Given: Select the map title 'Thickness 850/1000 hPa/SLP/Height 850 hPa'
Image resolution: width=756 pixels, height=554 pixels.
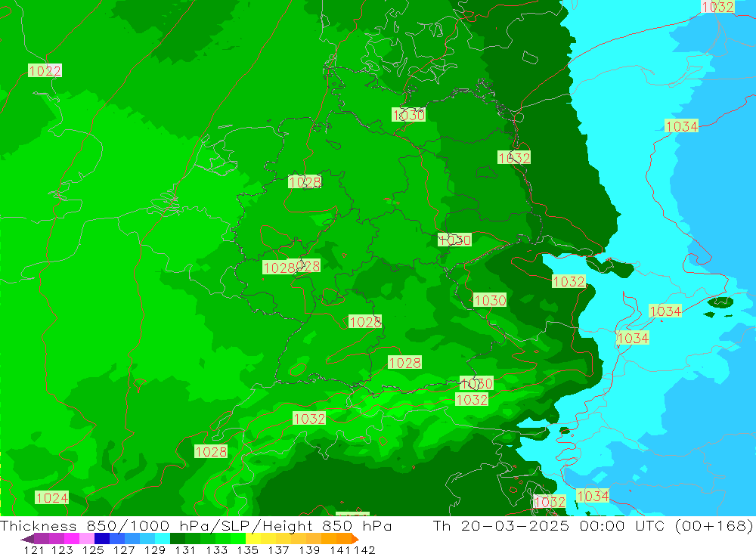Looking at the screenshot, I should point(196,525).
